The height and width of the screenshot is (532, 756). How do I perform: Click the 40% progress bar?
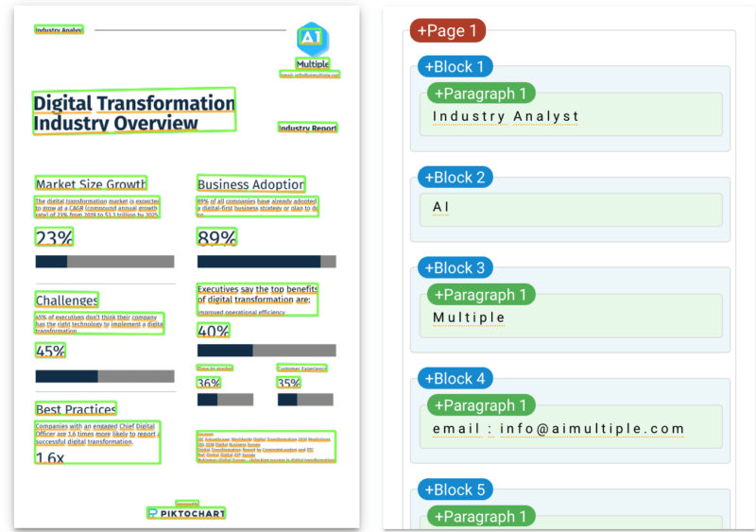266,351
